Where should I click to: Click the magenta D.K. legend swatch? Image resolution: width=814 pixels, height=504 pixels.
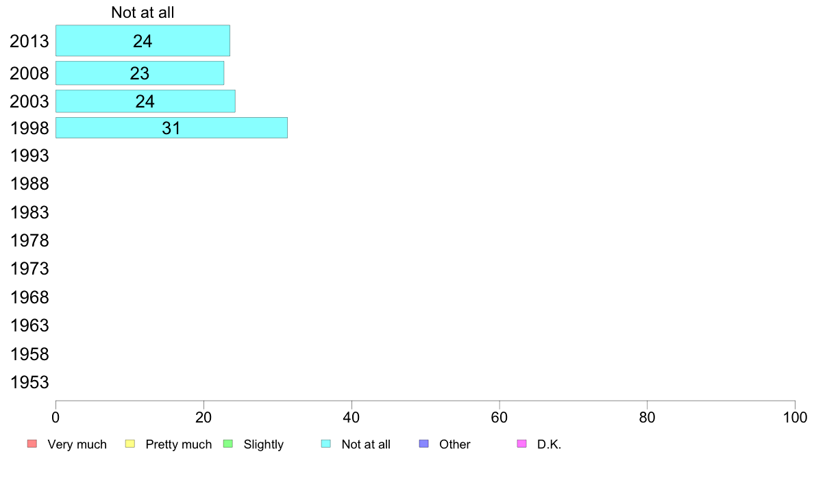(x=521, y=444)
